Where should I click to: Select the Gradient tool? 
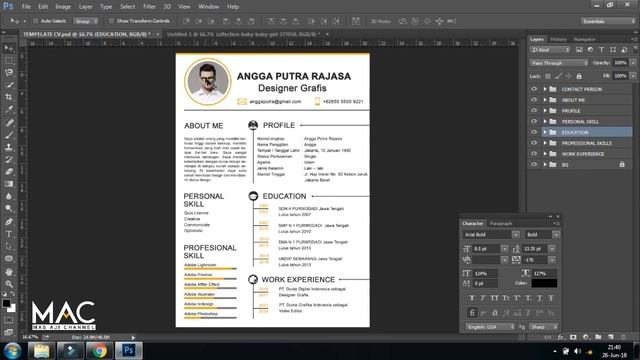(9, 184)
